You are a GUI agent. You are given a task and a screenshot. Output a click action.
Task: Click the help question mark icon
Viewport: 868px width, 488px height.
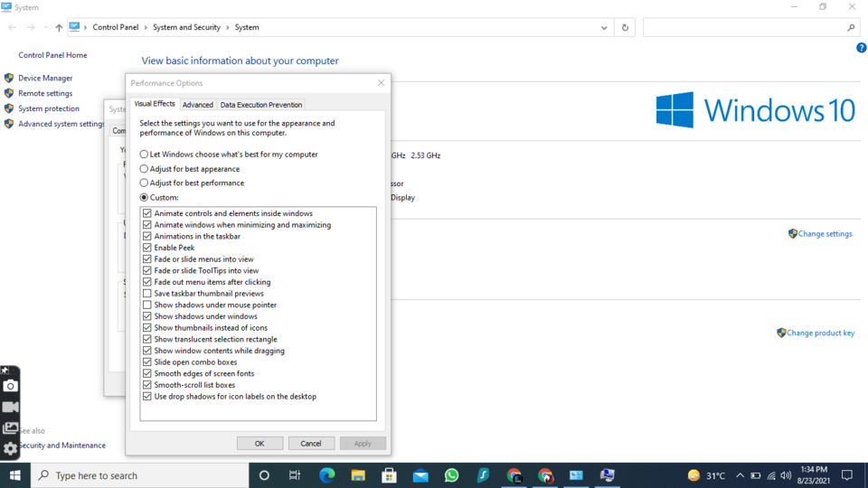pos(860,48)
